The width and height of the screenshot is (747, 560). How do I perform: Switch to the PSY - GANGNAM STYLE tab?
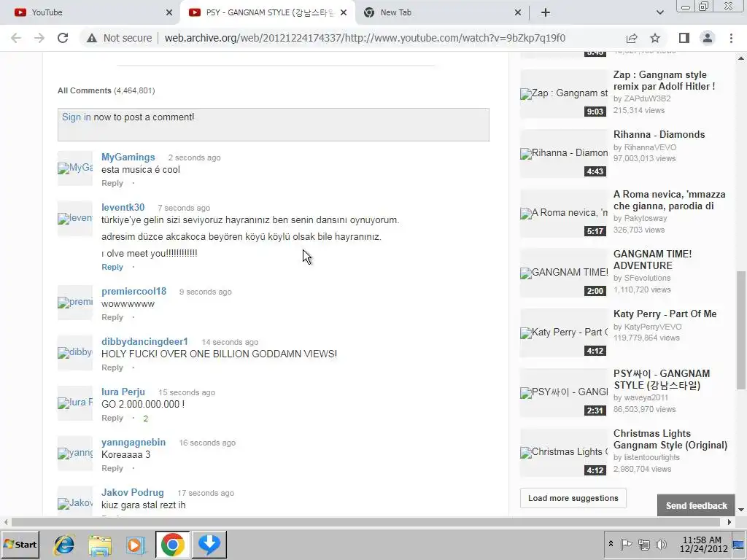click(268, 12)
